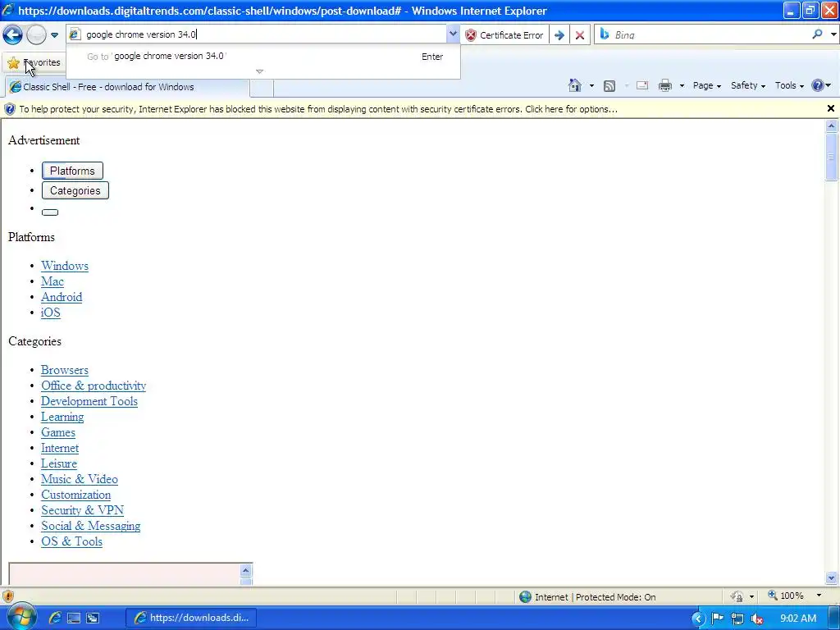The width and height of the screenshot is (840, 630).
Task: Click Show Desktop quick launch icon
Action: click(74, 618)
